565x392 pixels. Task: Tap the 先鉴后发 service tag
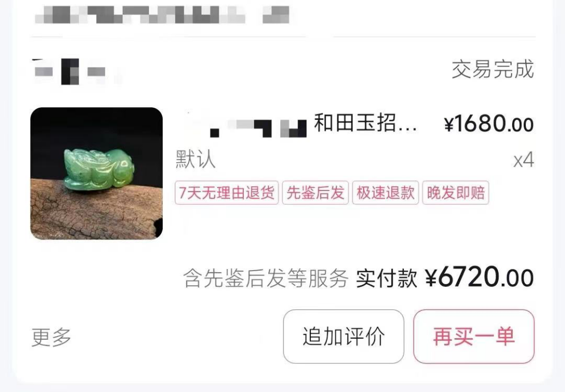tap(315, 193)
